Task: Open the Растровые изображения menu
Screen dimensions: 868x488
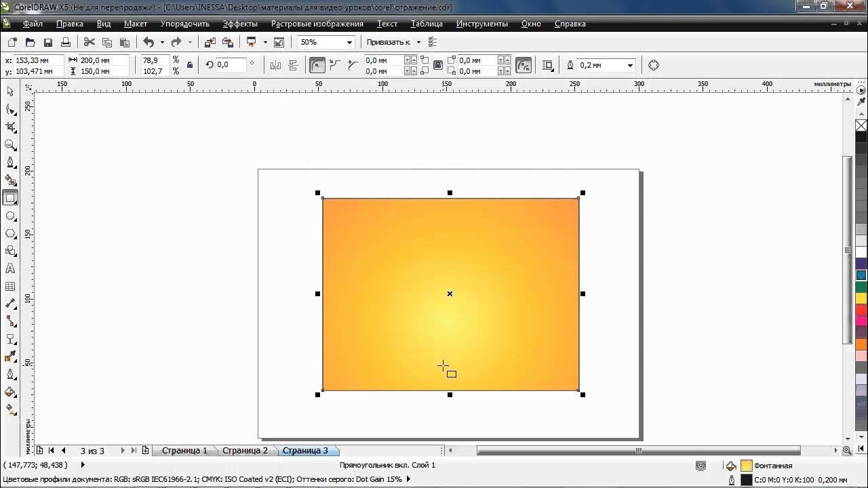Action: pyautogui.click(x=317, y=23)
